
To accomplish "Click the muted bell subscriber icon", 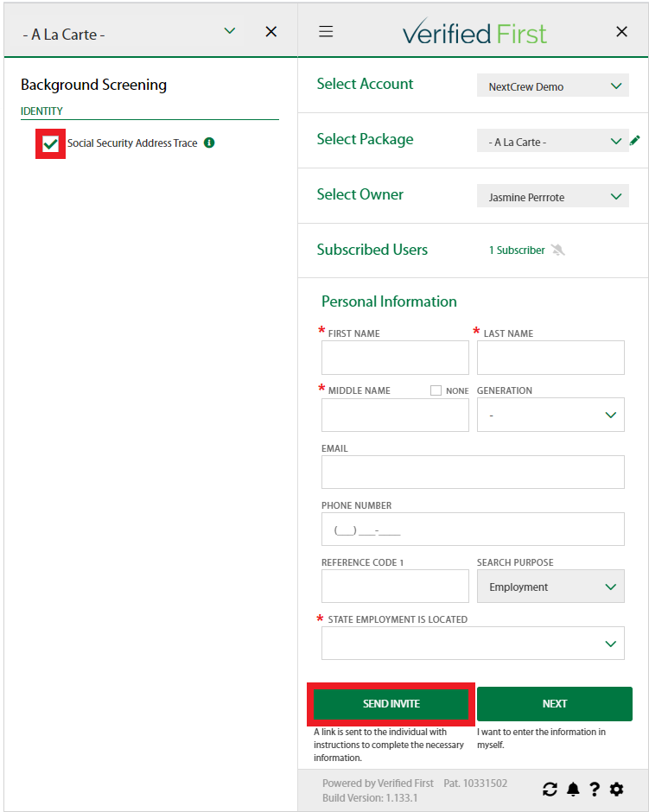I will point(558,251).
